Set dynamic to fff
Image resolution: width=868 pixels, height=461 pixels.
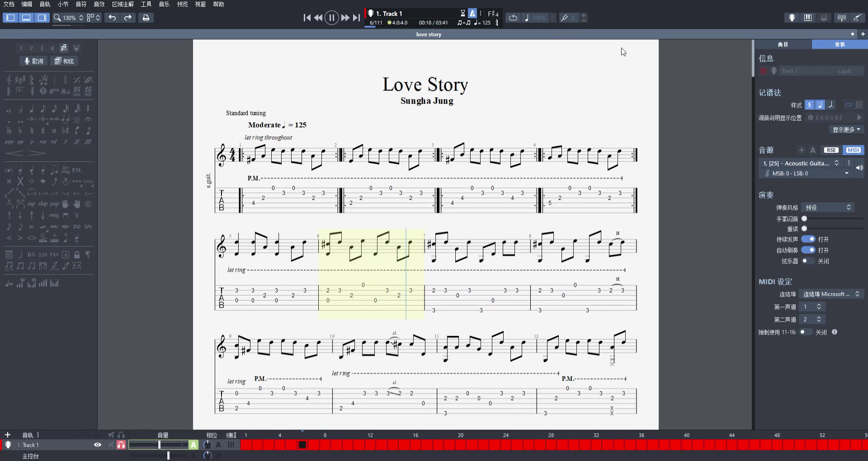(88, 142)
